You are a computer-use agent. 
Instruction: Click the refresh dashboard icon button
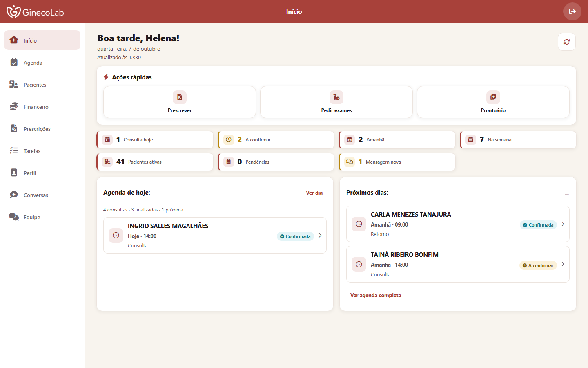(567, 42)
